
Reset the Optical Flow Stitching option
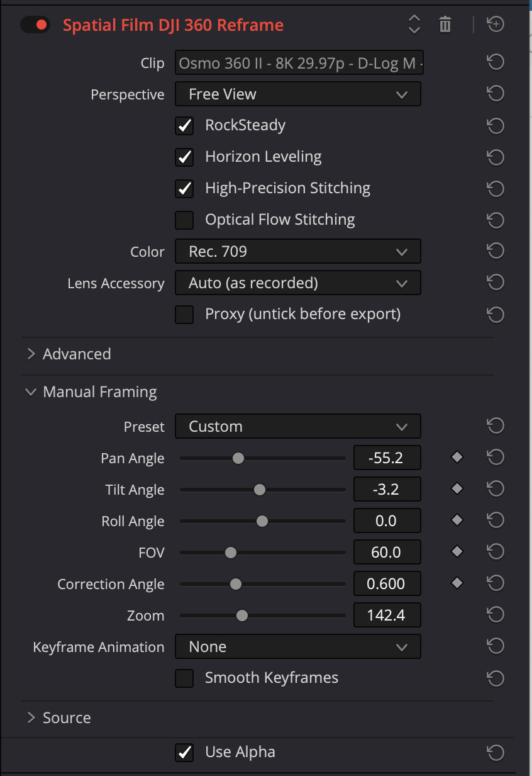496,220
